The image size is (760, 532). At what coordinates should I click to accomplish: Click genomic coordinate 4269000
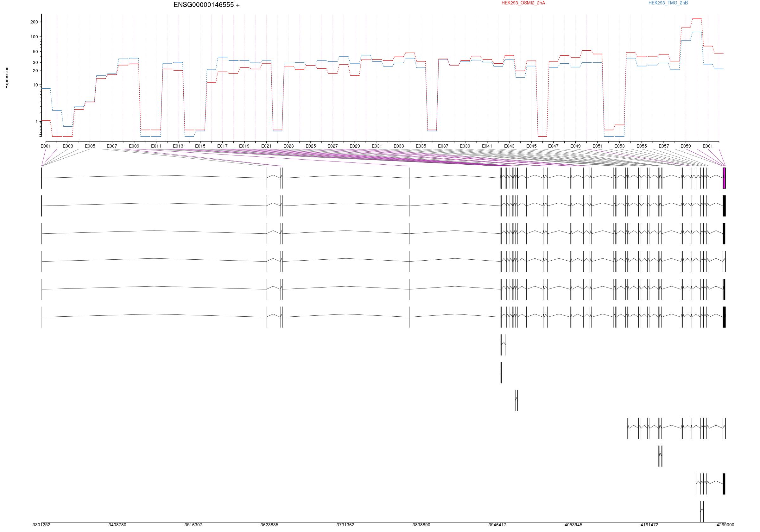tap(725, 525)
